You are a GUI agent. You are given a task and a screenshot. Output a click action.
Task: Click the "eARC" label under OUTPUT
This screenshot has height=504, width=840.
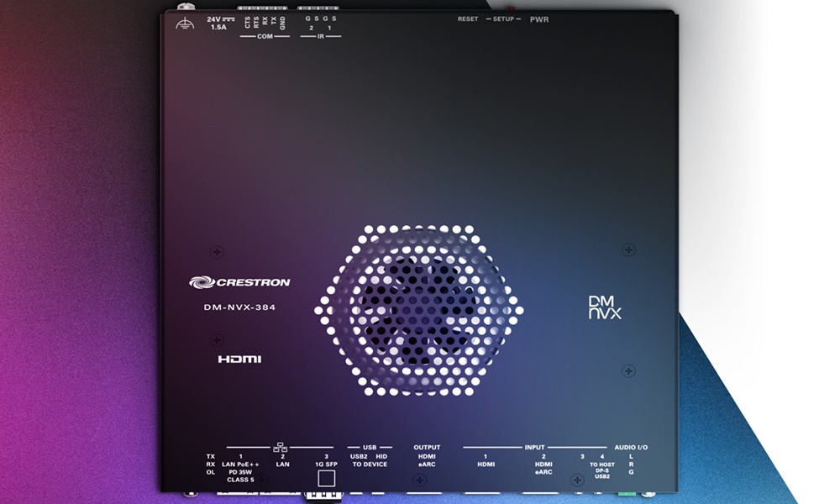click(427, 465)
